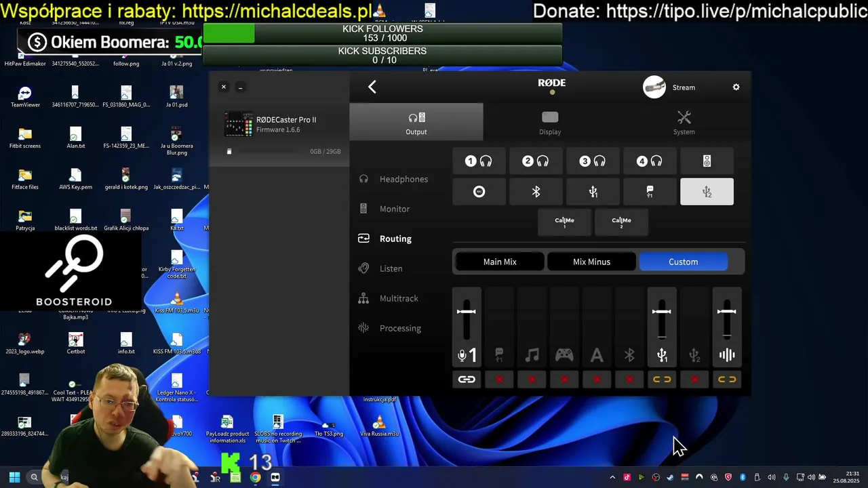Select the USB 1 output button
Viewport: 868px width, 488px height.
coord(593,192)
